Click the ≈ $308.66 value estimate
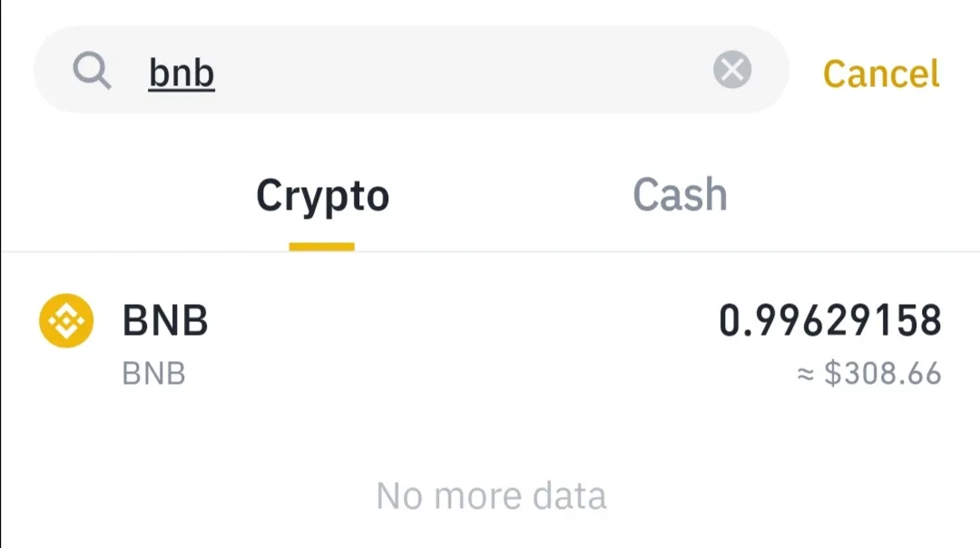Screen dimensions: 980x548 point(868,373)
